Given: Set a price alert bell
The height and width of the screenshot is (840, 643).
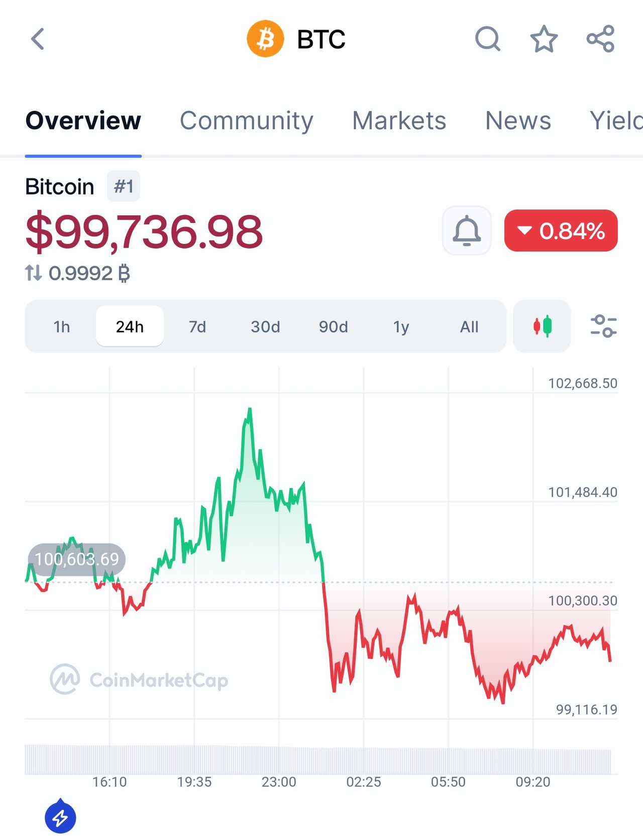Looking at the screenshot, I should pos(467,231).
